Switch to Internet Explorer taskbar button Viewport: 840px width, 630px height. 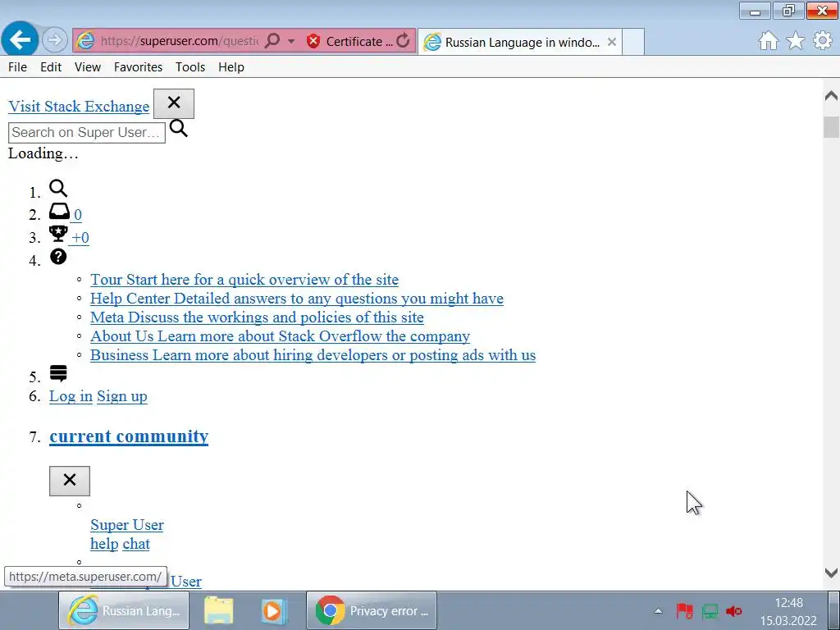click(124, 610)
